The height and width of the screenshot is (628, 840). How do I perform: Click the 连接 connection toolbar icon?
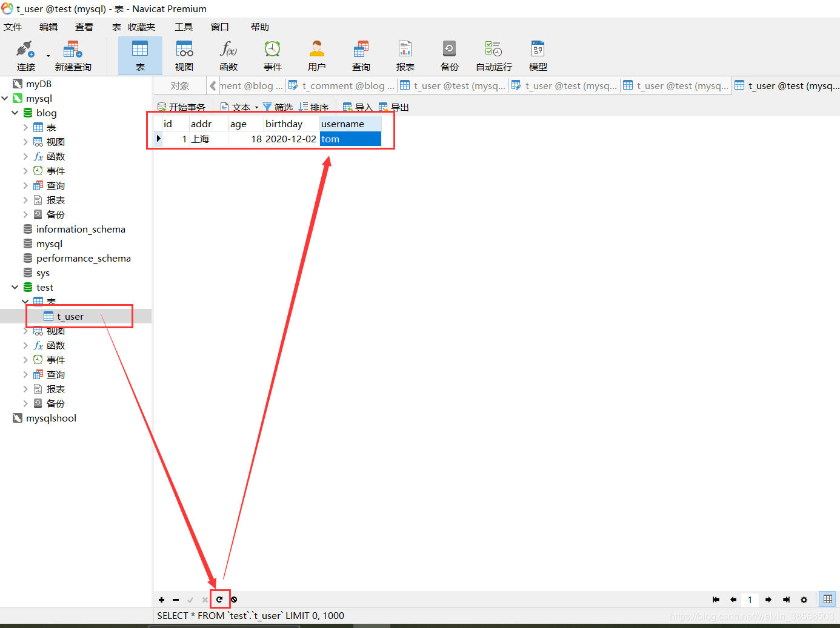pyautogui.click(x=26, y=56)
